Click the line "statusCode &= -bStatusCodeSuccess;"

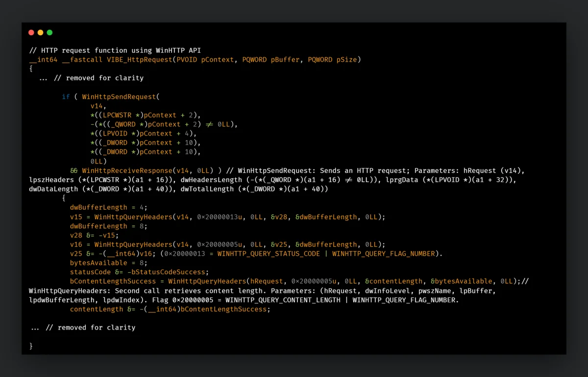140,272
